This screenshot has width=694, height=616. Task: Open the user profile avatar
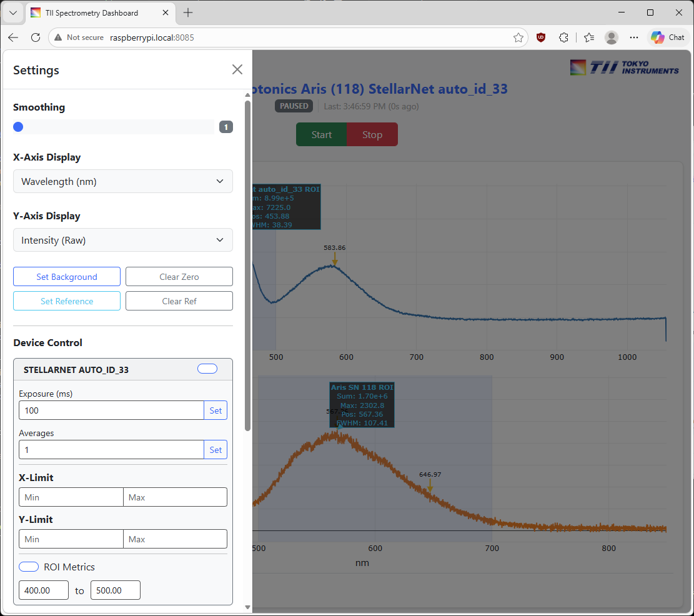coord(612,37)
